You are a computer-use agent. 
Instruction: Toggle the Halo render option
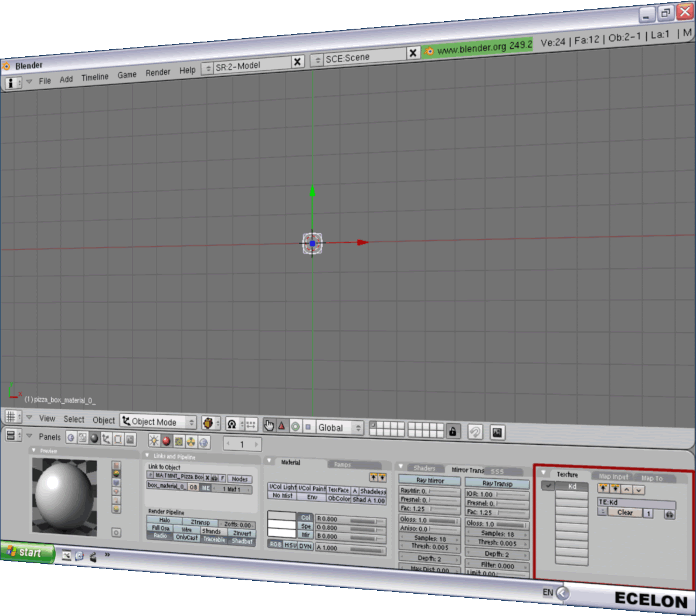164,520
